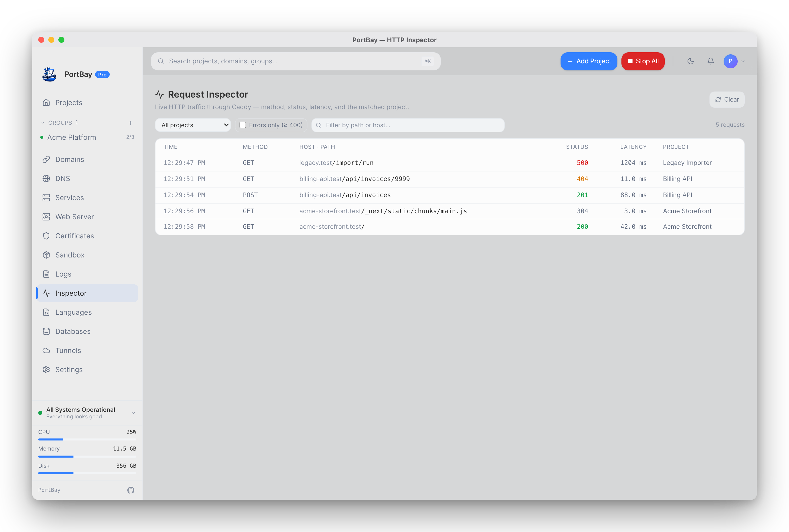789x532 pixels.
Task: Click the 1204 ms latency value
Action: 633,163
